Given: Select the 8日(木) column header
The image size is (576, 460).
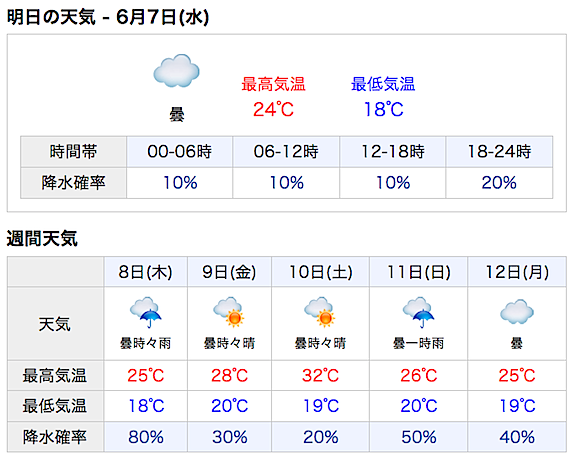Looking at the screenshot, I should (145, 272).
